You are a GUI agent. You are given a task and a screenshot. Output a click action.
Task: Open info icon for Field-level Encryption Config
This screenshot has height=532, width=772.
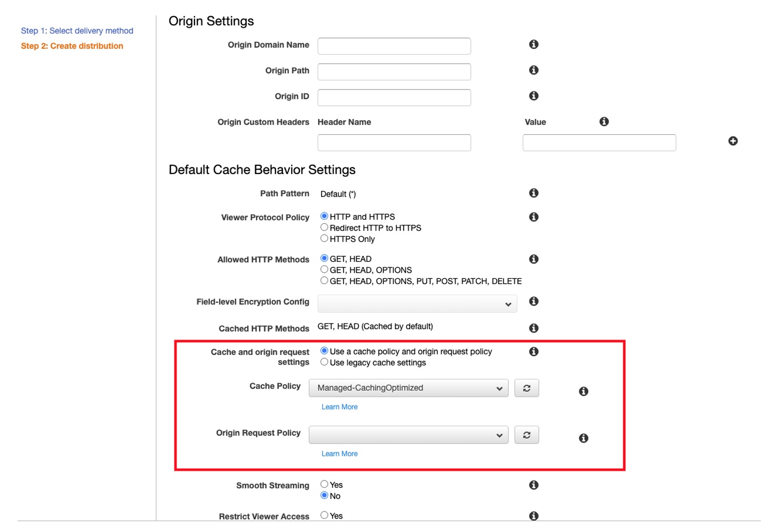pyautogui.click(x=534, y=302)
